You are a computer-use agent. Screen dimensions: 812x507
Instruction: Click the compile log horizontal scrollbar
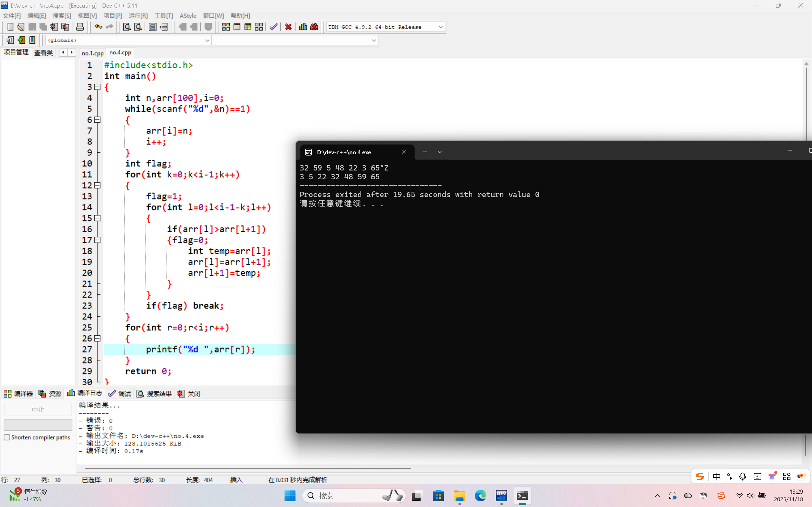248,468
